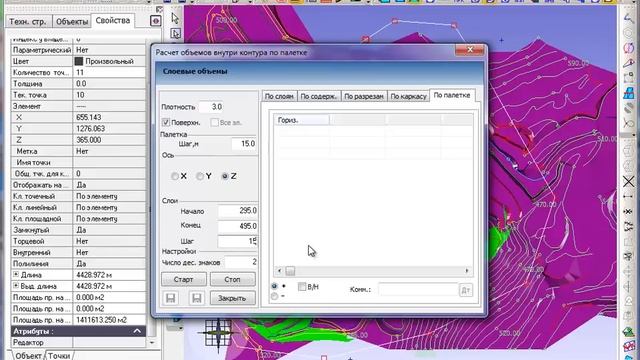
Task: Click the Цвет color swatch Произвольный
Action: 79,61
